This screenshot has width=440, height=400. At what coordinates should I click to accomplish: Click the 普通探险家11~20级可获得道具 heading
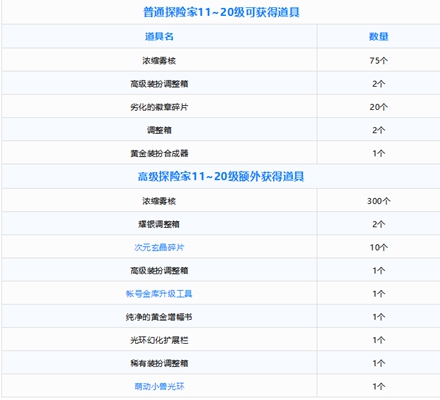221,12
